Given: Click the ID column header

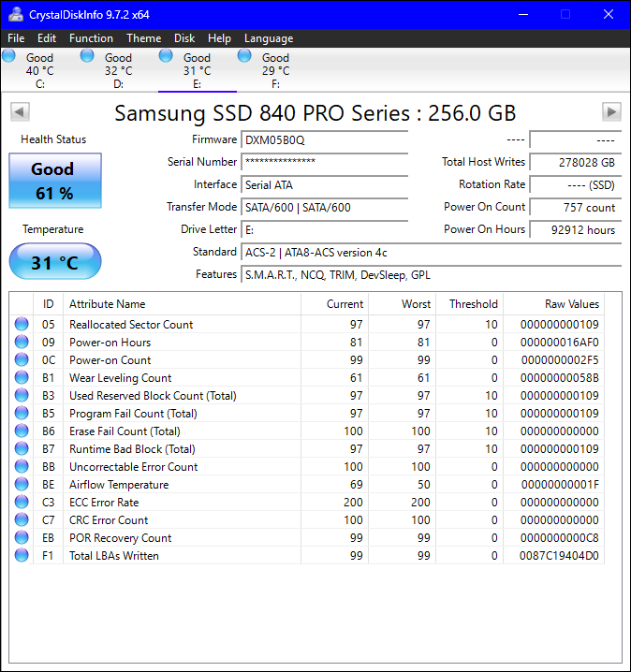Looking at the screenshot, I should 48,304.
